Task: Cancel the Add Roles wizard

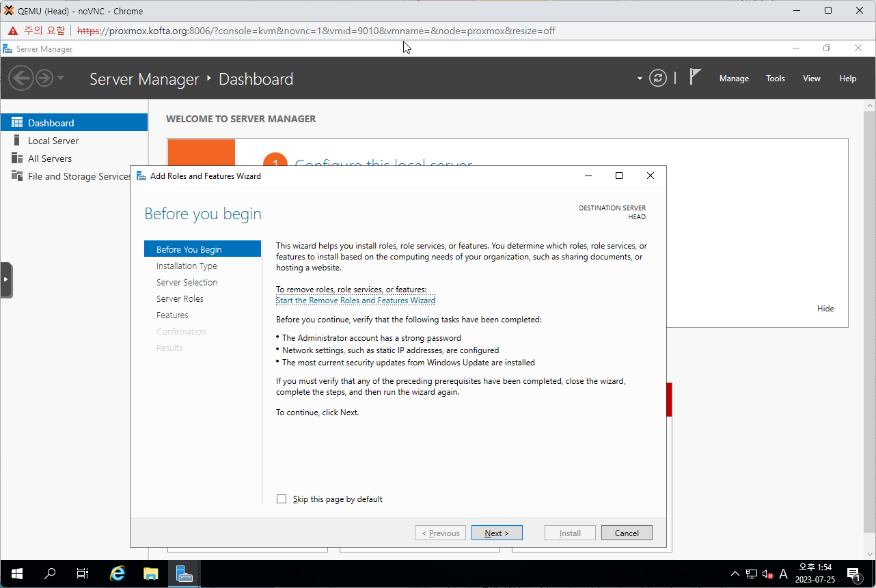Action: click(x=627, y=533)
